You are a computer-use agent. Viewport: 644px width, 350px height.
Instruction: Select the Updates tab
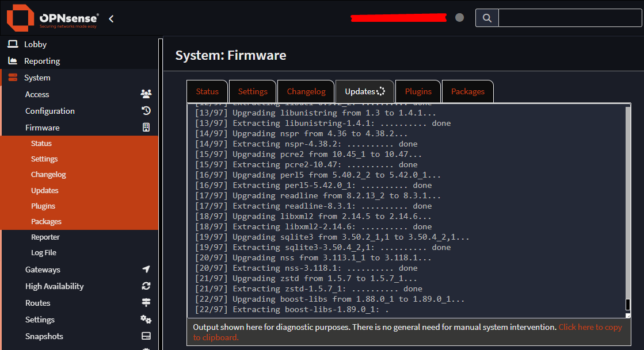point(365,91)
